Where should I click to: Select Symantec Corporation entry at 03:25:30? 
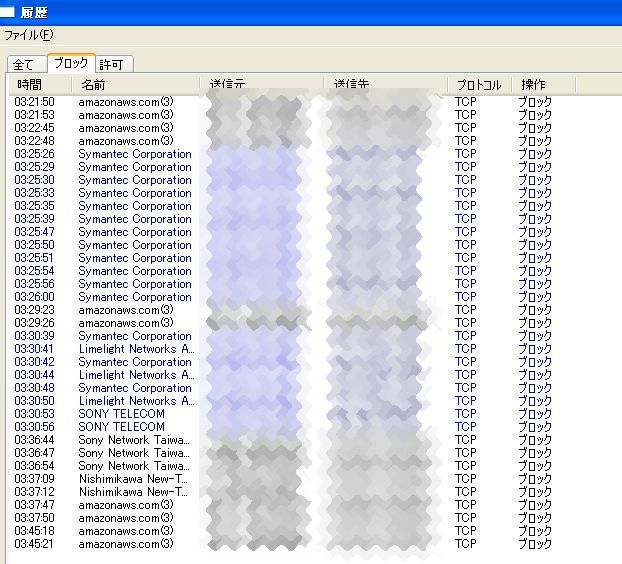283,180
